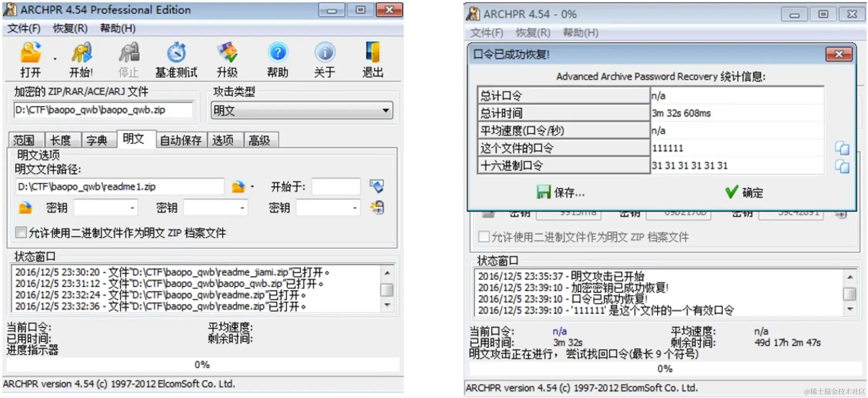Open the 帮助 help icon in toolbar

(x=278, y=53)
